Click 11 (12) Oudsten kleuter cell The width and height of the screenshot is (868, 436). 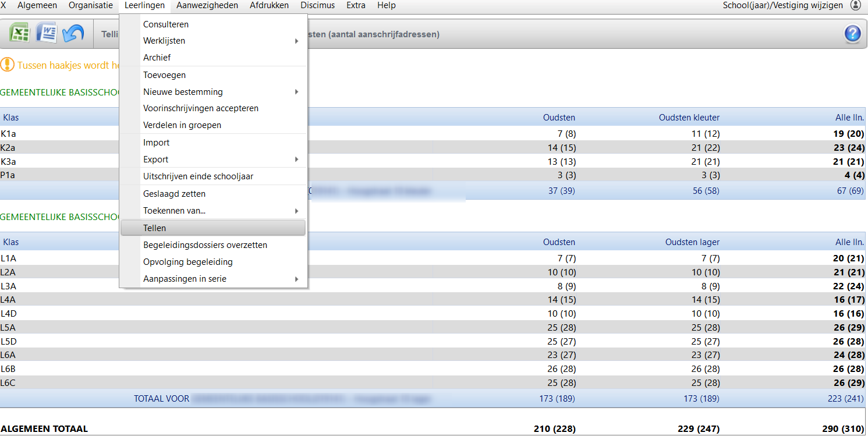(705, 134)
